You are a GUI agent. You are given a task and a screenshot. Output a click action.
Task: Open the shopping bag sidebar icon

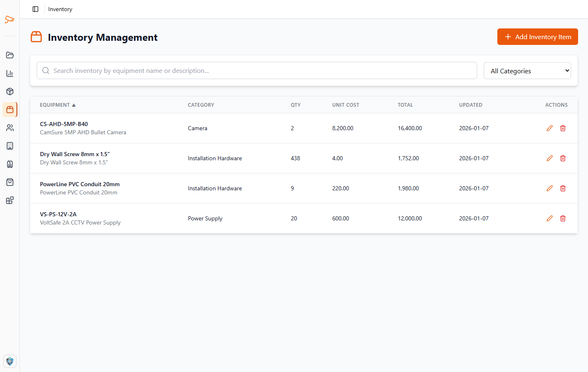point(10,182)
